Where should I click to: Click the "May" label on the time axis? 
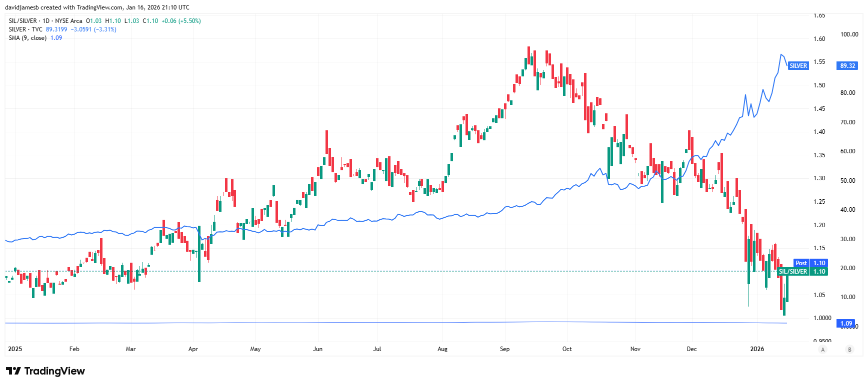tap(255, 349)
